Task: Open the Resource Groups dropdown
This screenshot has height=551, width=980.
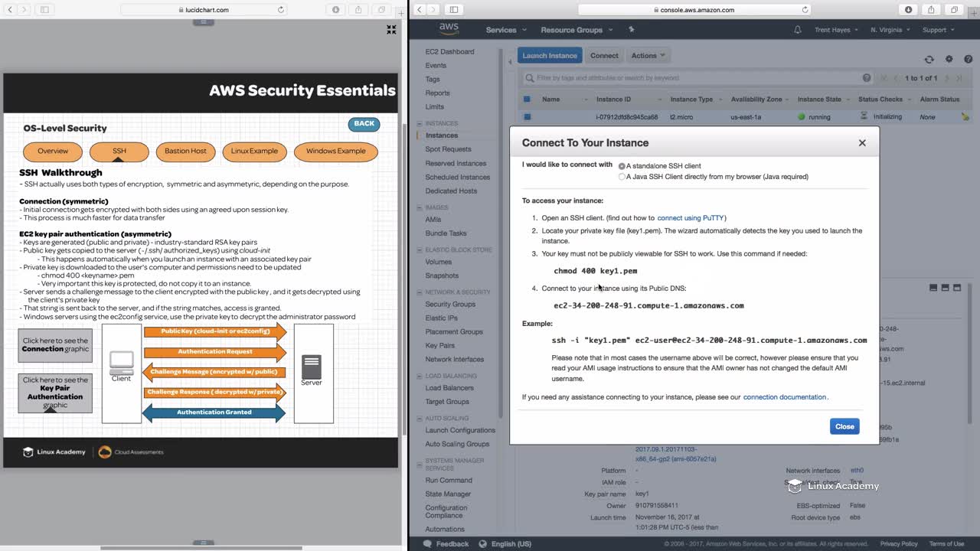Action: coord(577,30)
